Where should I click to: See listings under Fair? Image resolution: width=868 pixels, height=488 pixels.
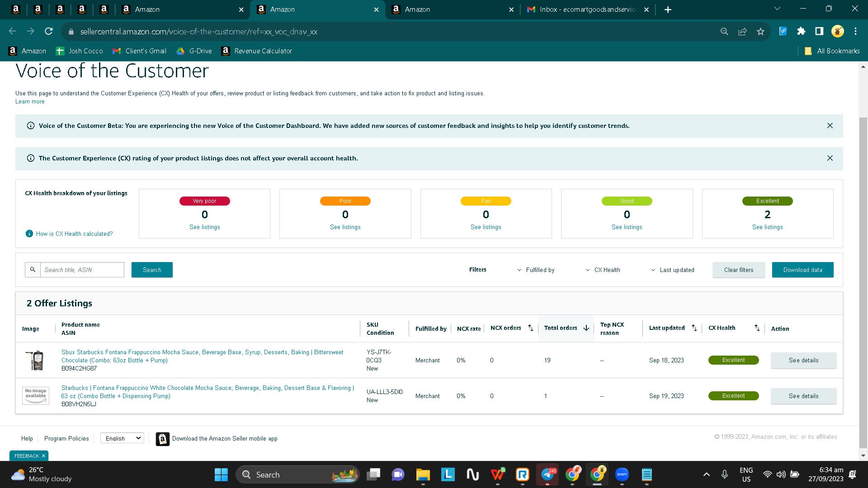486,227
